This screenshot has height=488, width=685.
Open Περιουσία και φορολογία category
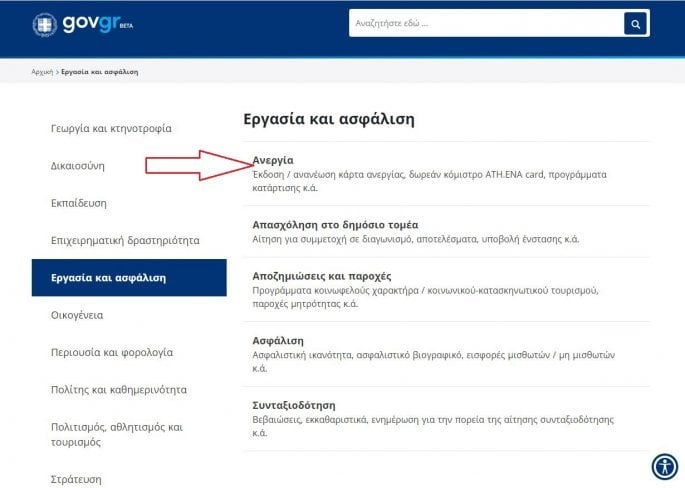pos(112,352)
